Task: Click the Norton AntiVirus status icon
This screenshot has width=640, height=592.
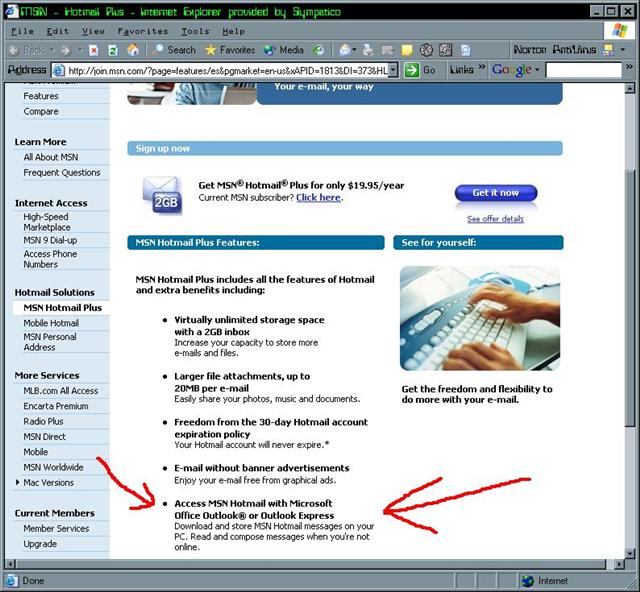Action: (x=608, y=49)
